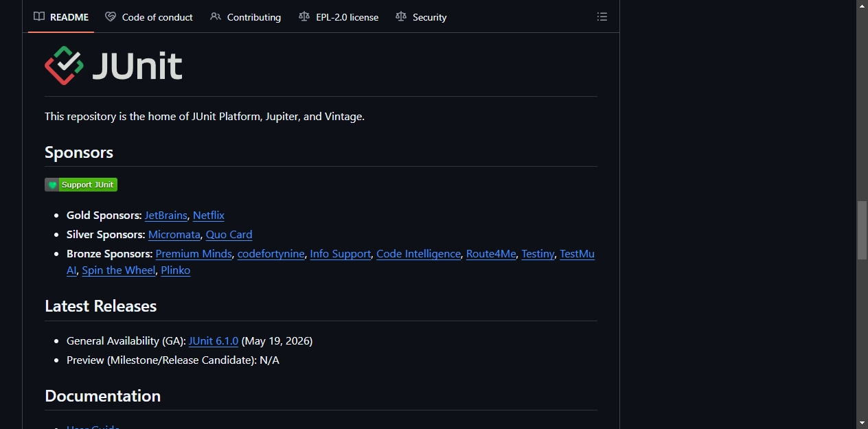Viewport: 868px width, 429px height.
Task: Click the people icon beside Contributing
Action: 216,16
